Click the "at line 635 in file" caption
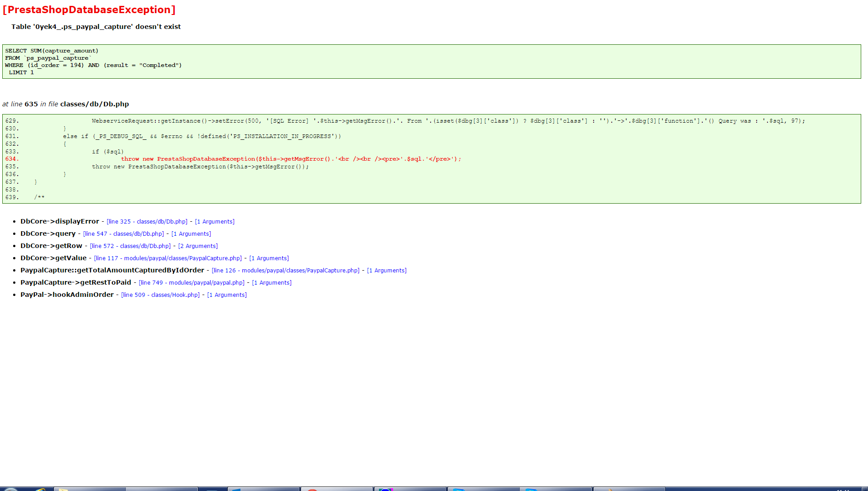Viewport: 868px width, 491px height. [66, 104]
